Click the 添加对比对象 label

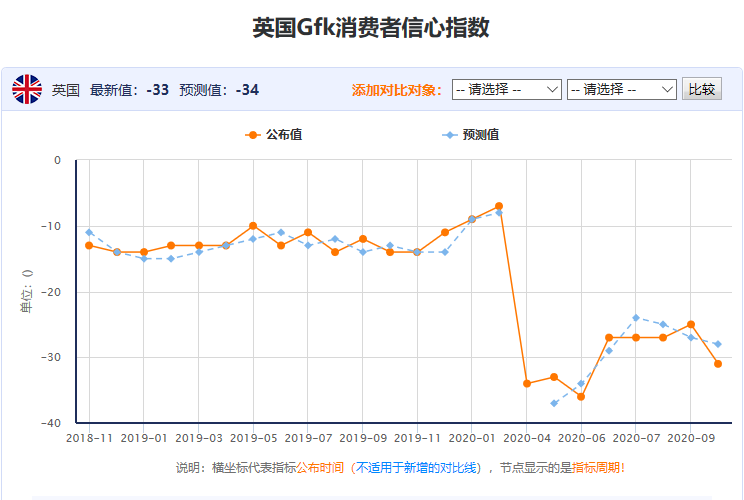point(397,90)
